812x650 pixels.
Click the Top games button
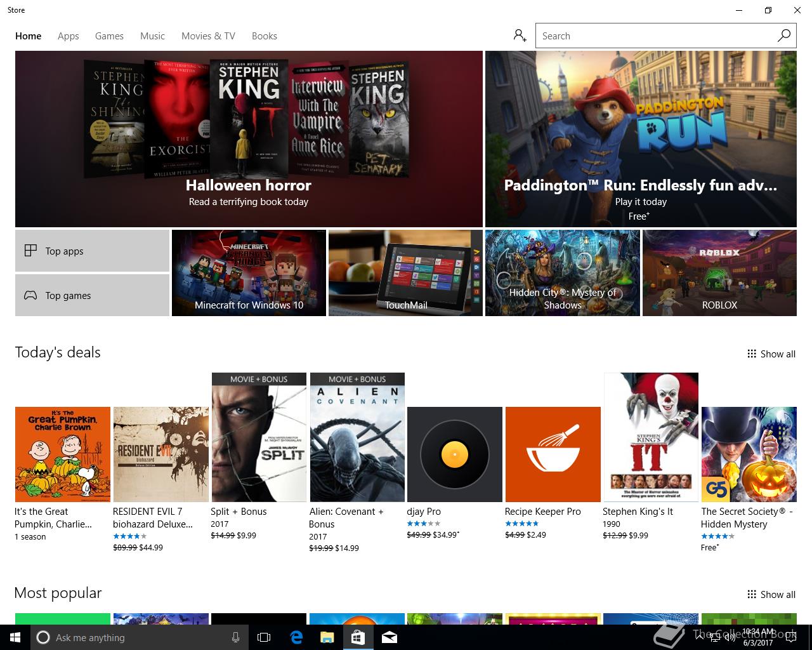(92, 295)
